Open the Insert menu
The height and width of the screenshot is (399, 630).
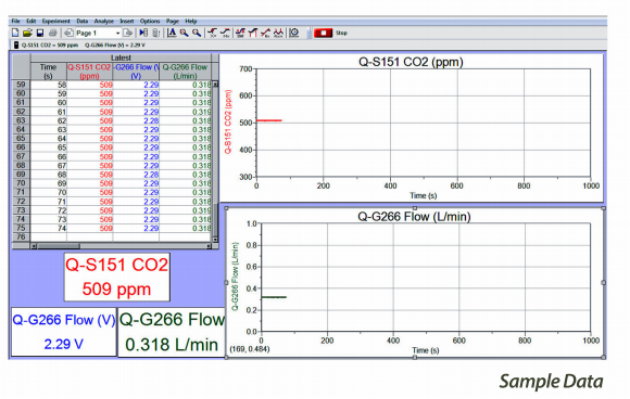click(x=127, y=21)
